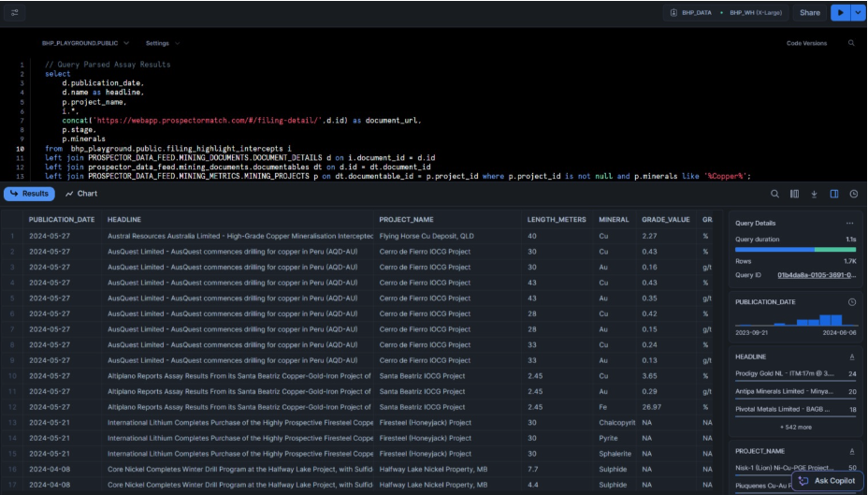Open Query Details more options menu
This screenshot has height=495, width=868.
coord(849,223)
